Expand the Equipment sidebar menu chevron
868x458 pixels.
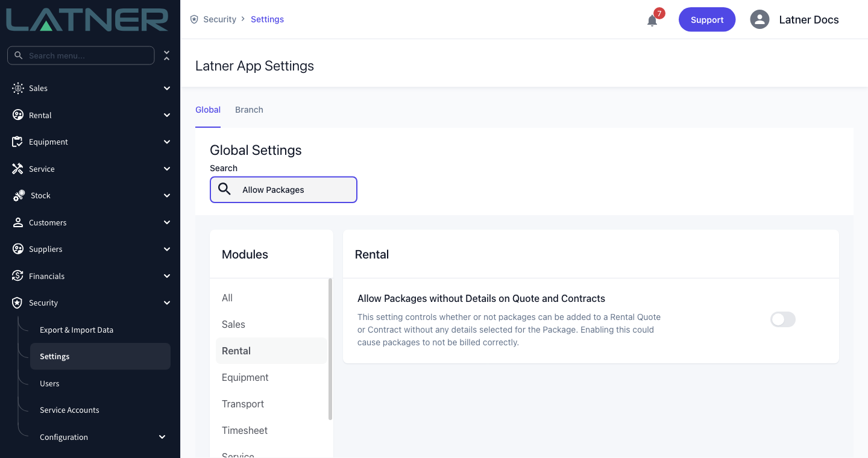(x=167, y=142)
